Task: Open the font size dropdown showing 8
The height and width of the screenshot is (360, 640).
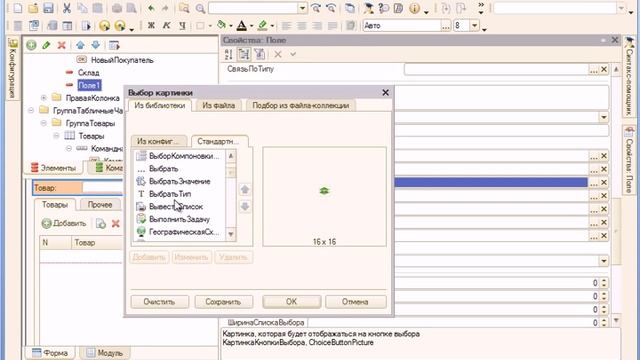Action: 474,25
